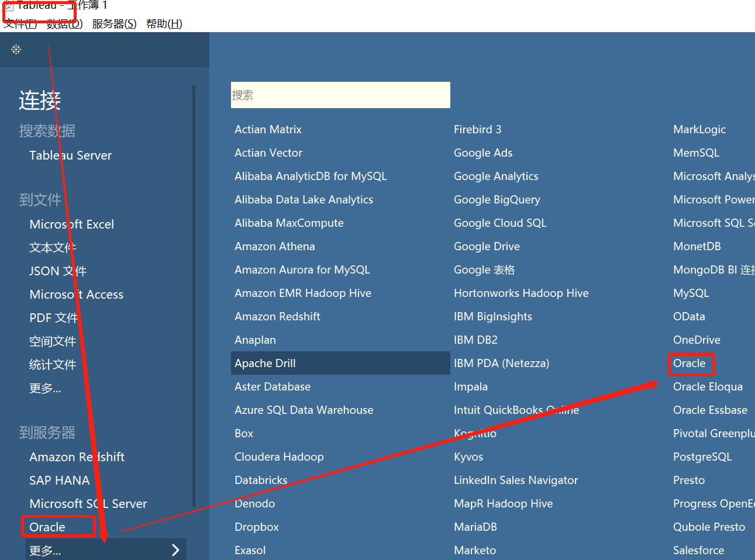Click the Tableau start page logo icon
Viewport: 755px width, 560px height.
(x=16, y=50)
